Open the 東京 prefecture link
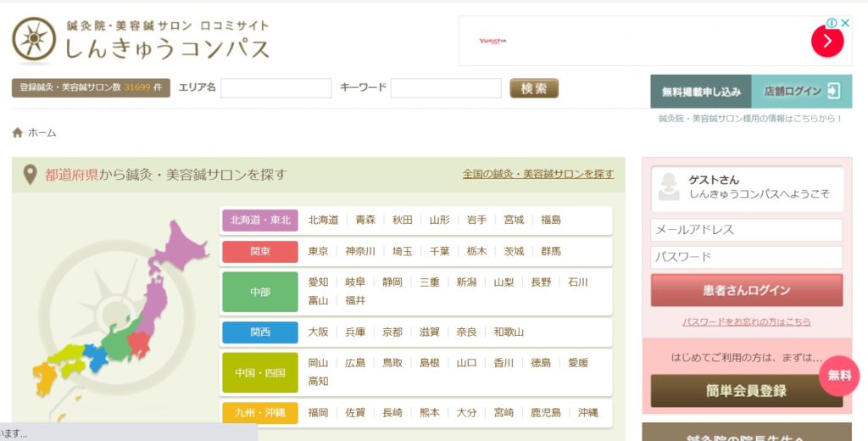The height and width of the screenshot is (441, 868). pos(318,252)
